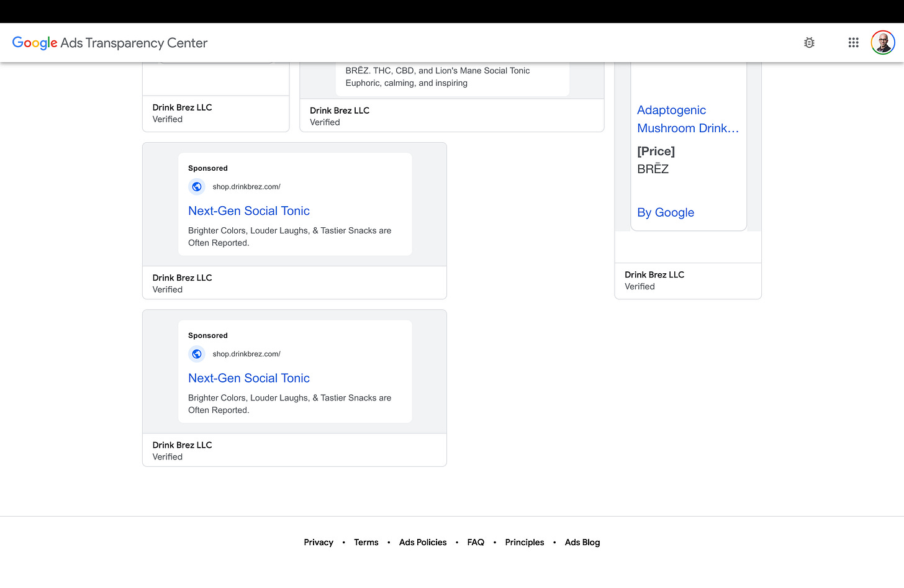Click the "Euphoric, calming, and inspiring" ad line

(407, 83)
